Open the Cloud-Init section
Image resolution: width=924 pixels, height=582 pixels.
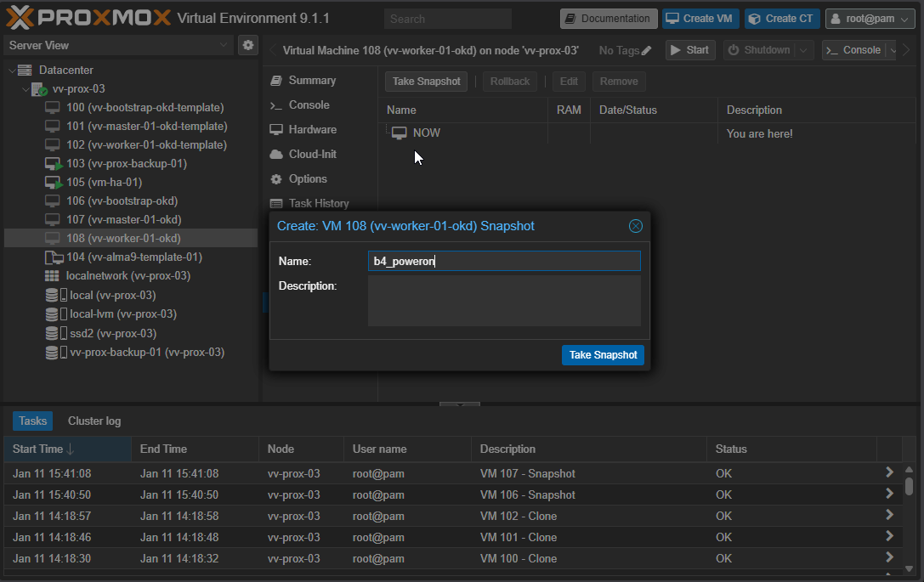[312, 154]
